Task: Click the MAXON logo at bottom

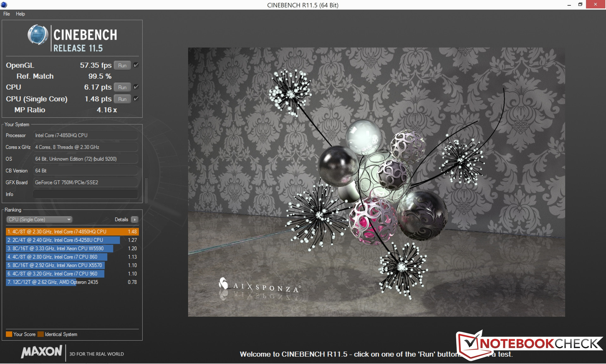Action: pyautogui.click(x=42, y=351)
